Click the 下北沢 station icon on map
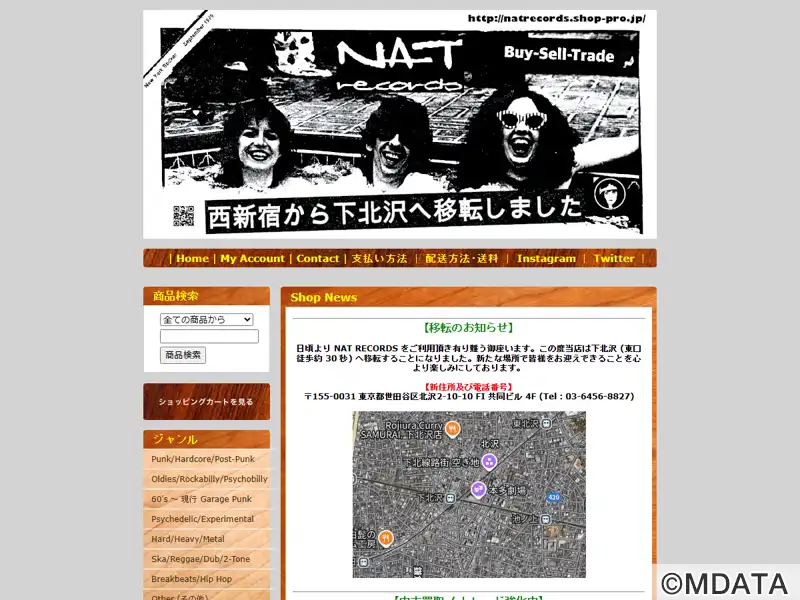Viewport: 800px width, 600px height. (451, 498)
